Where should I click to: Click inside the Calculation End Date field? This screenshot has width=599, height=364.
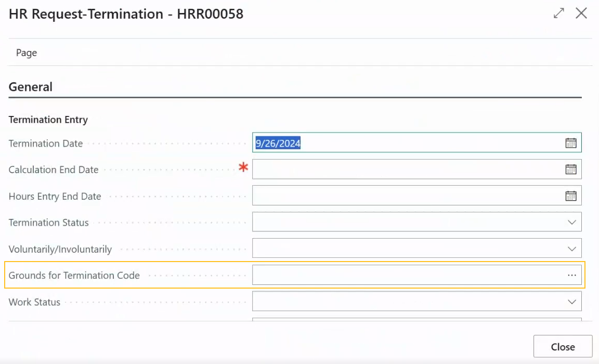pyautogui.click(x=390, y=170)
